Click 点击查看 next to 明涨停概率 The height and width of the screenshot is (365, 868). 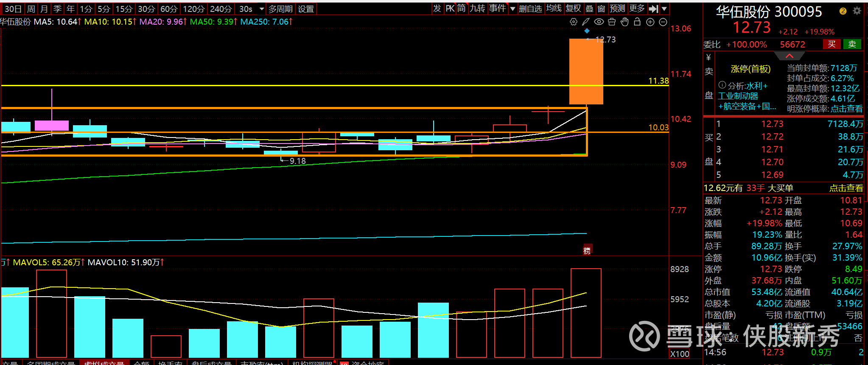pyautogui.click(x=846, y=109)
